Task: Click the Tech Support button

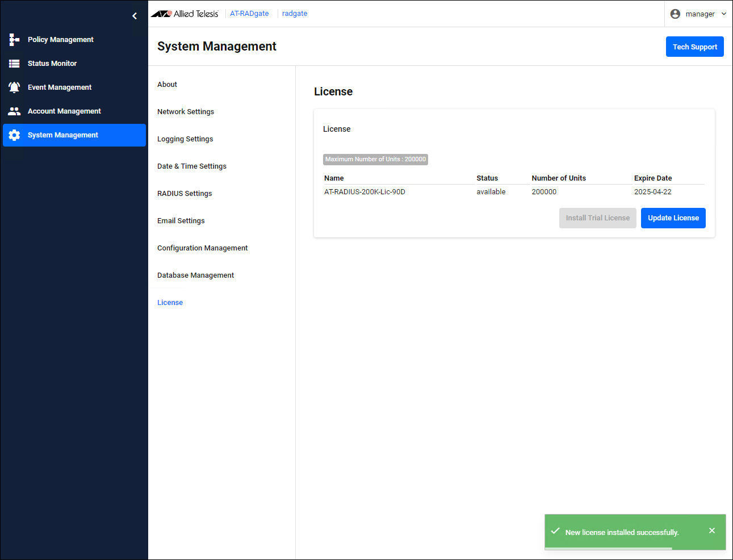Action: pos(694,47)
